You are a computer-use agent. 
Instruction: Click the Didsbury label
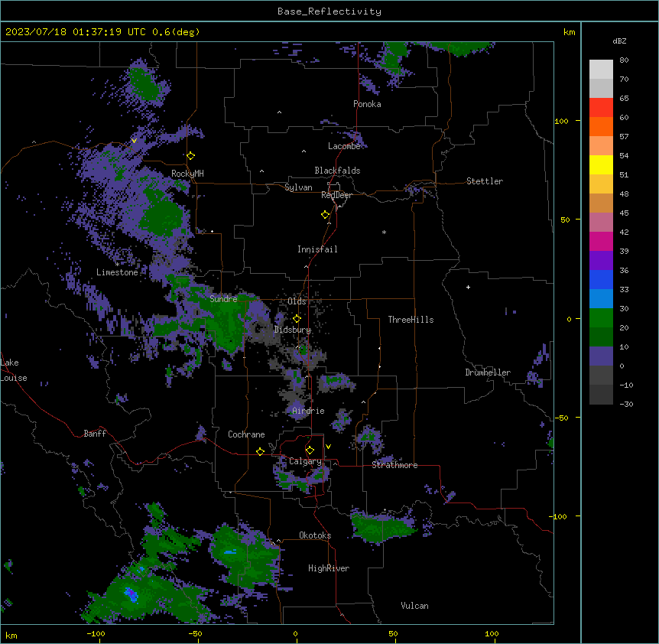coord(293,330)
